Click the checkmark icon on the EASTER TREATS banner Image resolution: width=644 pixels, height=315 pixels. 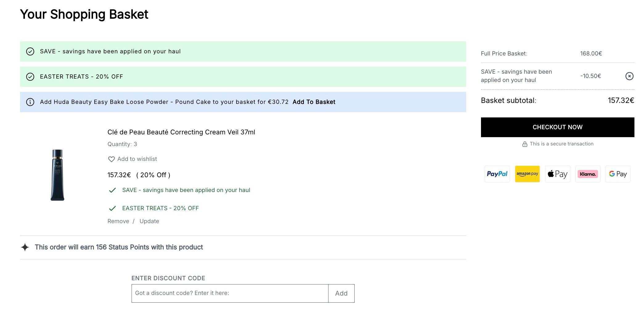point(30,77)
